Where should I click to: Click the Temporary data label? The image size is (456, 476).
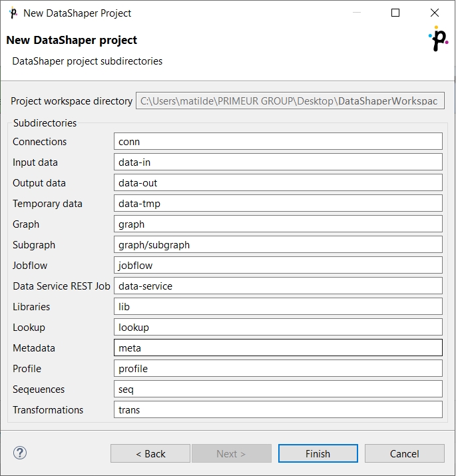[x=47, y=204]
